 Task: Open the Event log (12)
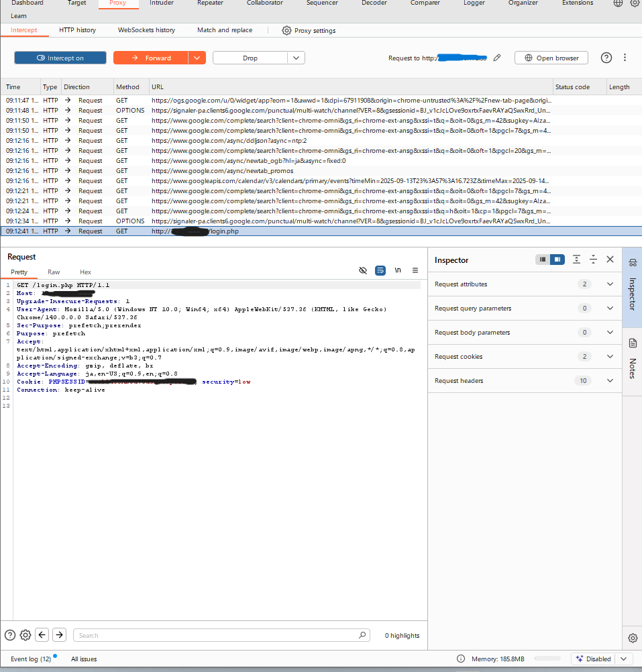click(31, 659)
